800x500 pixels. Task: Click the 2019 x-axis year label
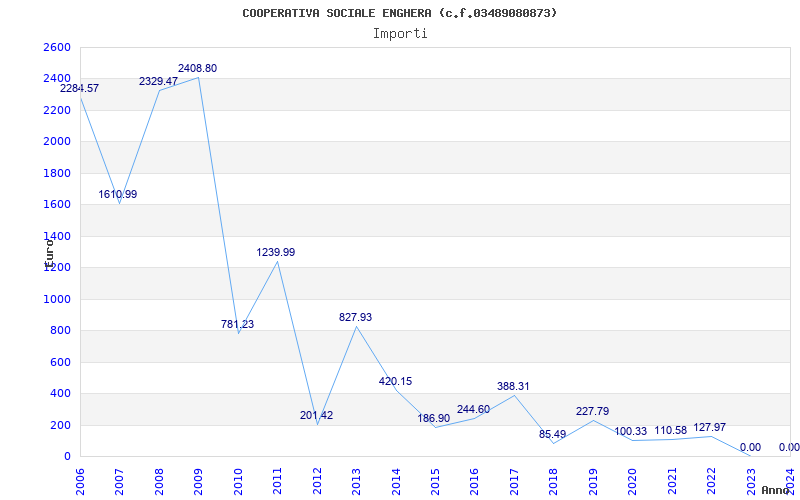(x=593, y=482)
